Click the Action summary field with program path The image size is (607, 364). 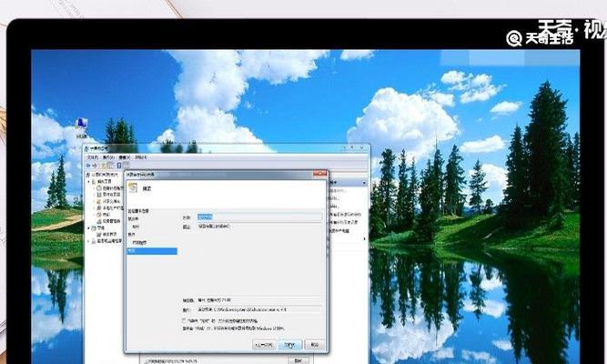[259, 309]
